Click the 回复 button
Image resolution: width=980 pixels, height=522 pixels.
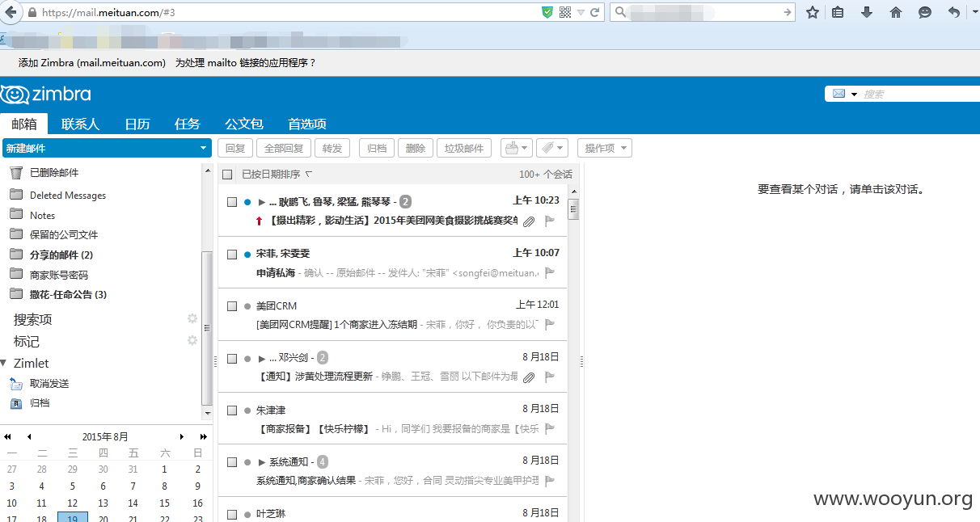tap(235, 148)
